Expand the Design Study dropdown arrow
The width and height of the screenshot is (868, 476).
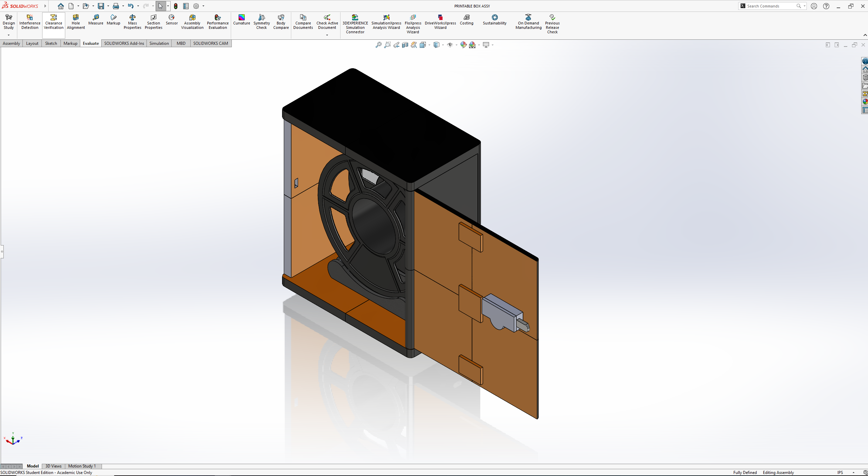point(8,35)
